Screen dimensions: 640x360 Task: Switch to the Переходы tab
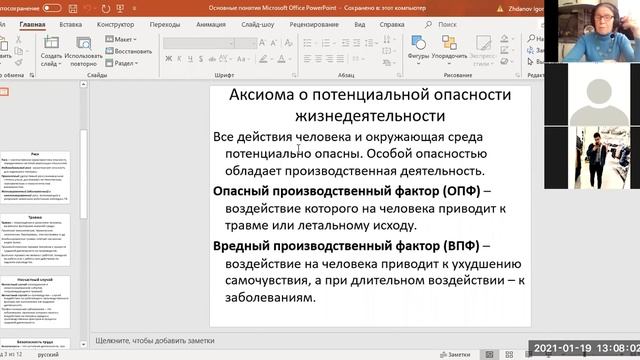164,24
